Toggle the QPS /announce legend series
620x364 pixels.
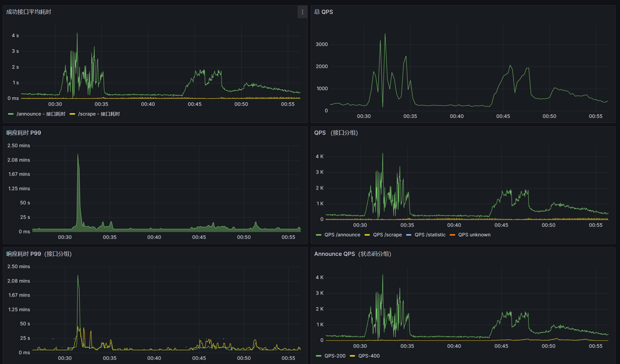tap(342, 235)
